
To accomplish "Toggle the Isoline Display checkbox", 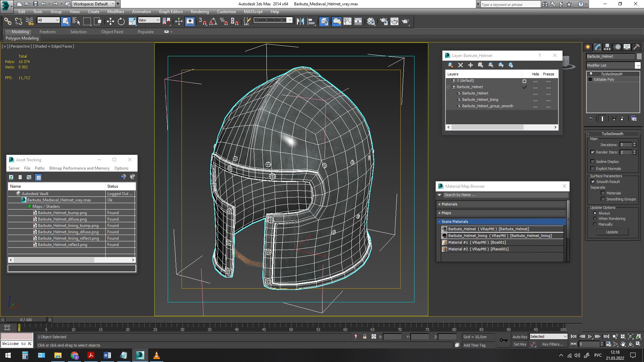I will click(592, 162).
